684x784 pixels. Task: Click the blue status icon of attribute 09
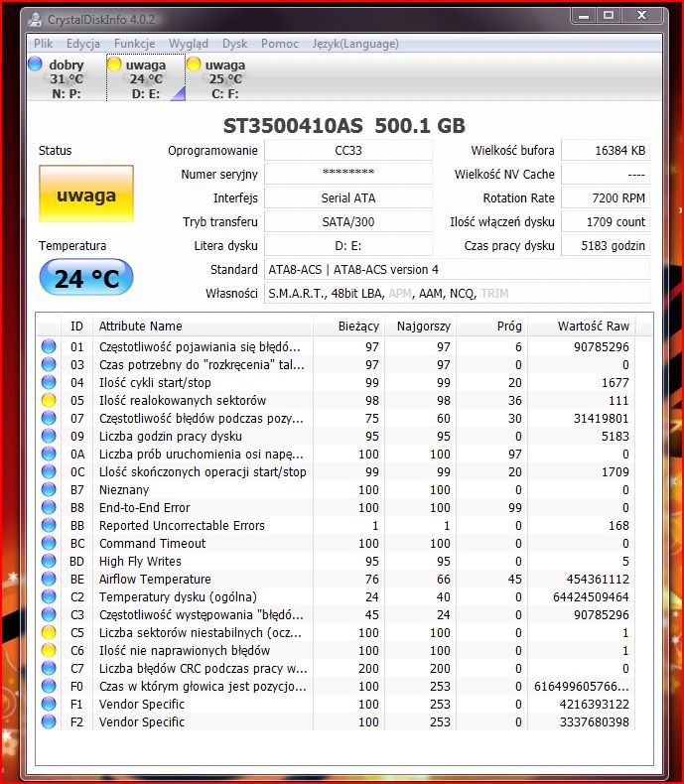click(x=49, y=436)
